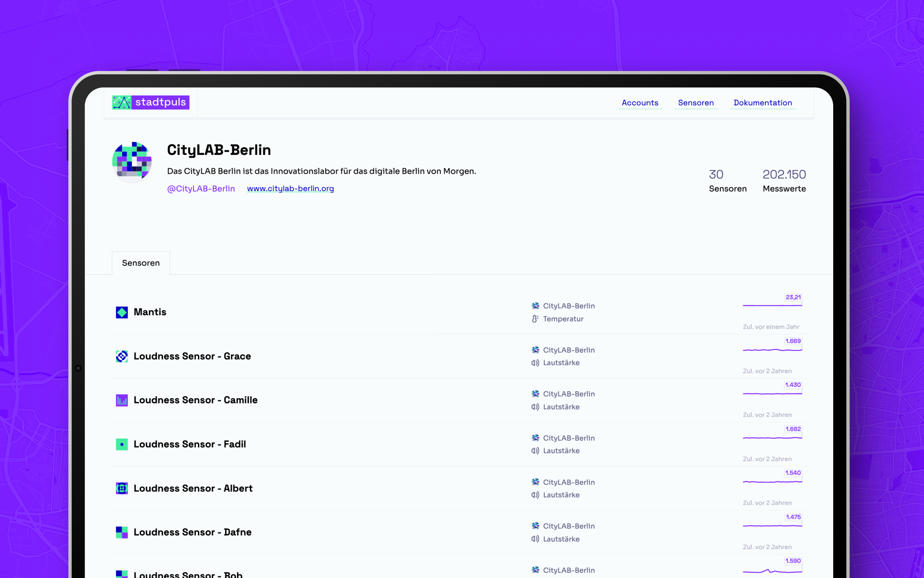The width and height of the screenshot is (924, 578).
Task: Click CityLAB-Berlin author text in Albert row
Action: click(x=569, y=482)
